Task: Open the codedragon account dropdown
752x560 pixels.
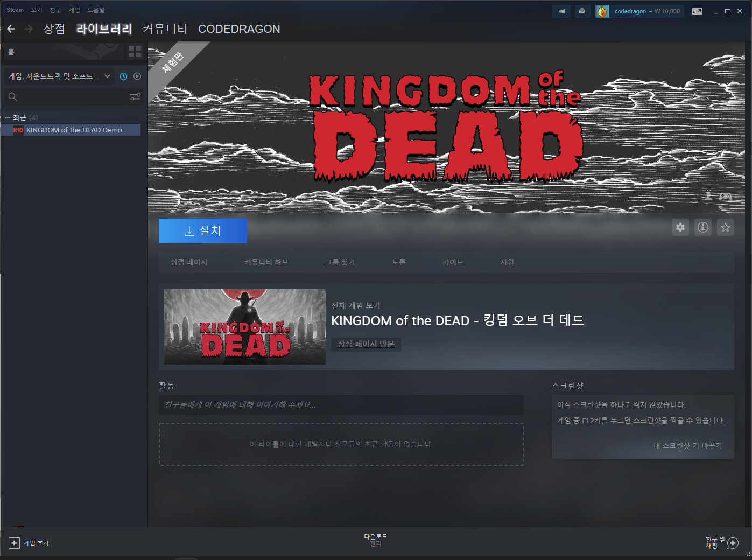Action: (633, 11)
